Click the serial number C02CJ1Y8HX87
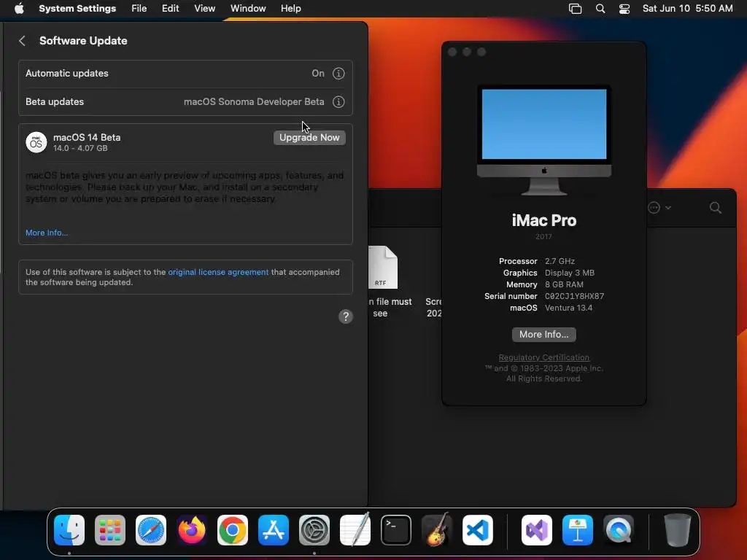Viewport: 747px width, 560px height. click(575, 296)
